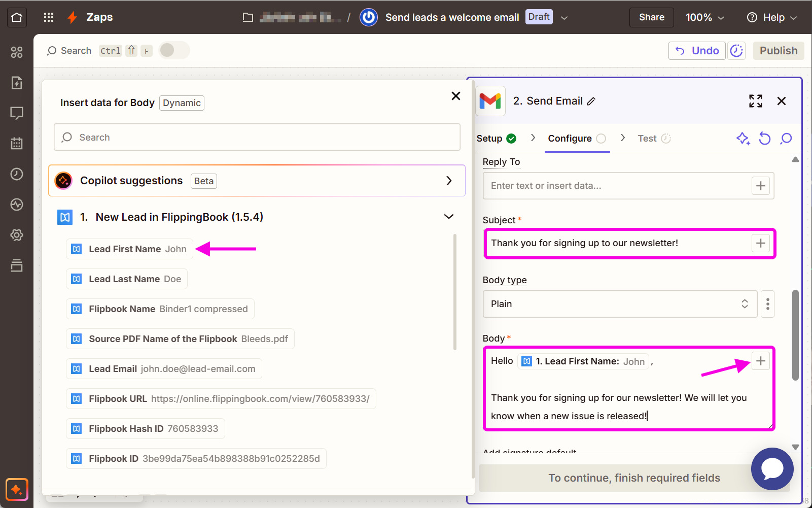
Task: Expand the Send Email panel to fullscreen
Action: pos(756,101)
